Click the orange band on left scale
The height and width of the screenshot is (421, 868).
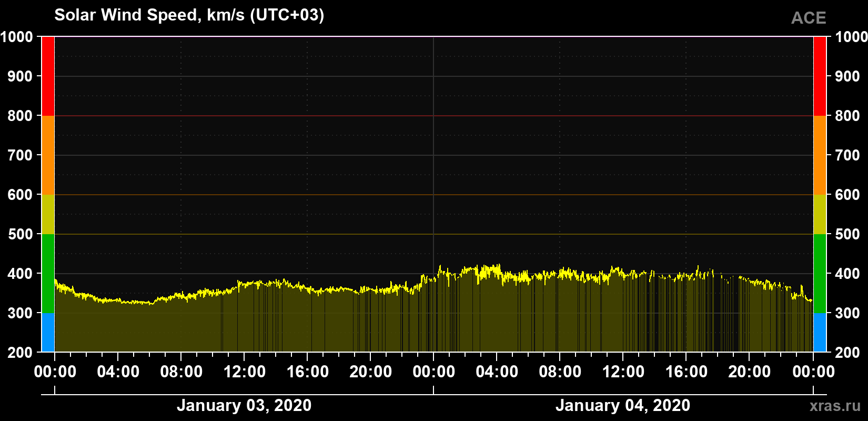coord(48,155)
